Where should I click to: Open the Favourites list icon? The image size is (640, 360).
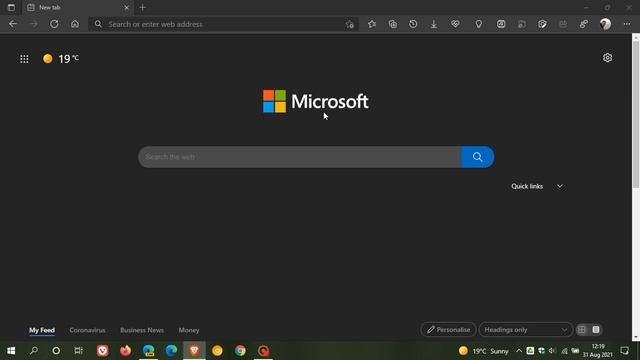pyautogui.click(x=372, y=24)
